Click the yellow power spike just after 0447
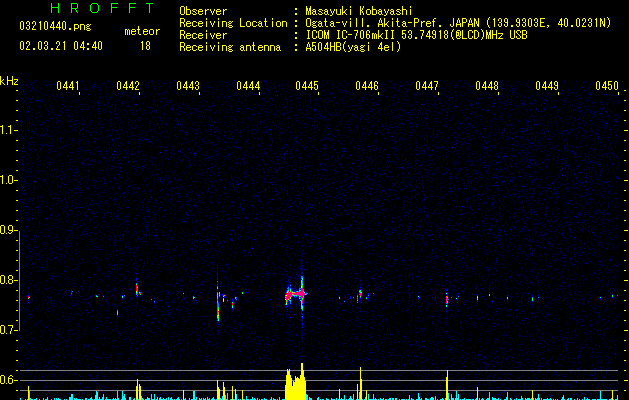 click(x=447, y=385)
